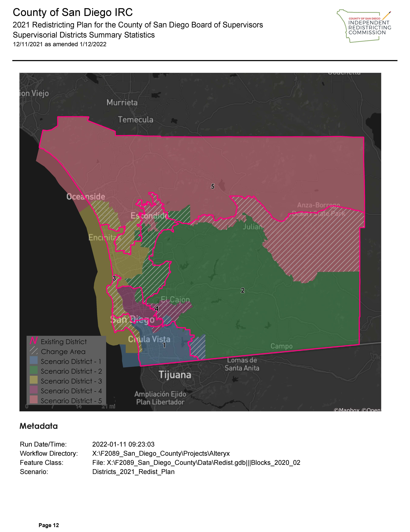
Task: Click the Metadata section heading
Action: pos(39,426)
